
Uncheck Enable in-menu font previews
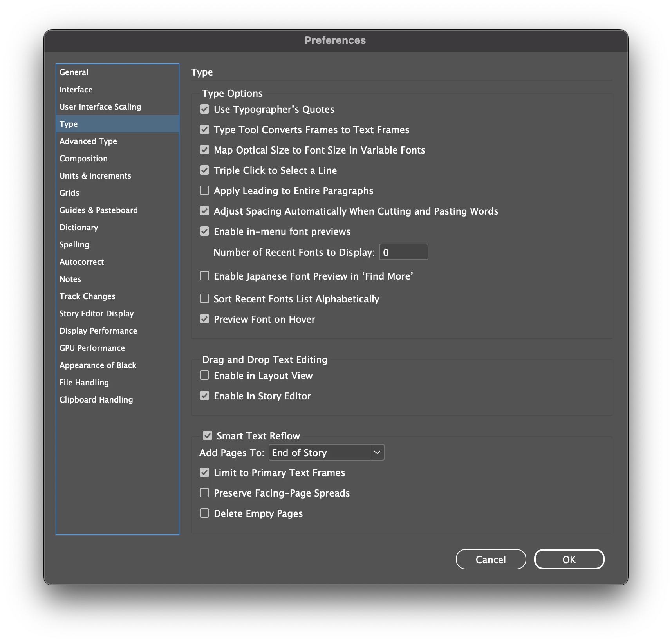coord(204,231)
